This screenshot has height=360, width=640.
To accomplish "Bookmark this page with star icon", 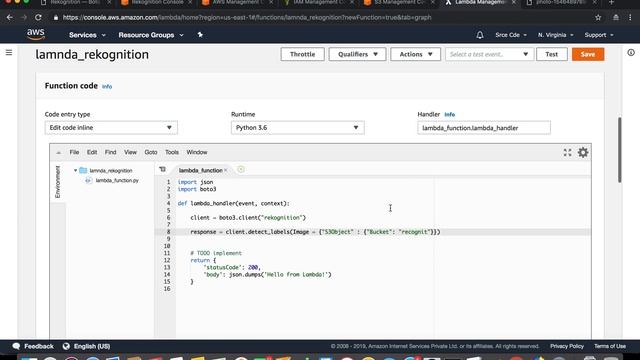I will (x=598, y=18).
